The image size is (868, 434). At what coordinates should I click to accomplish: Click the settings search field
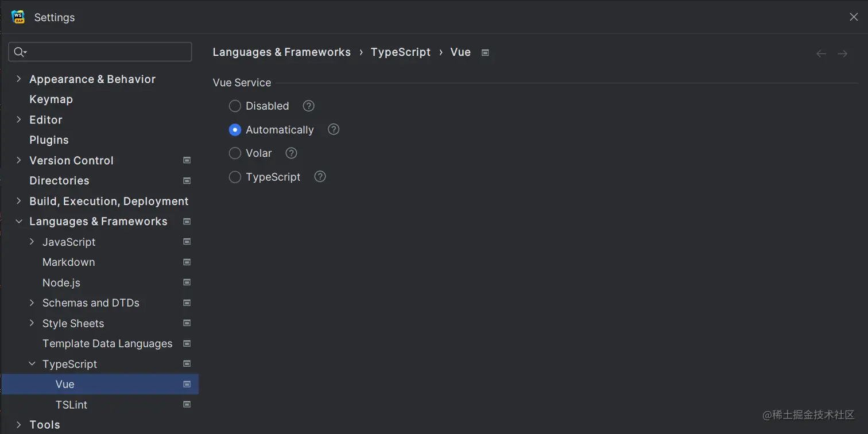point(106,52)
